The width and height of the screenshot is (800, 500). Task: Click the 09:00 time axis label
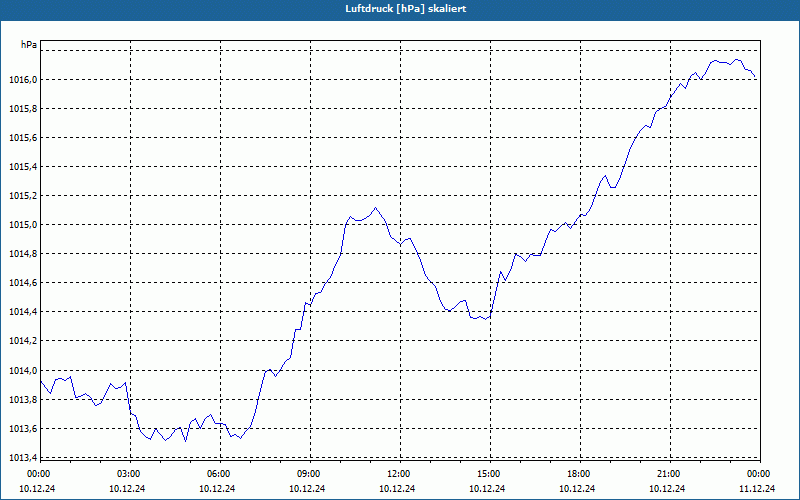[310, 474]
